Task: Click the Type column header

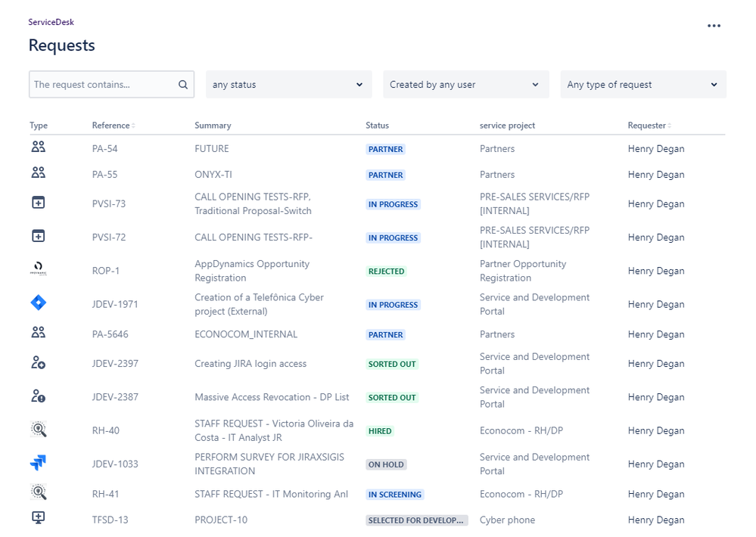Action: [x=39, y=126]
